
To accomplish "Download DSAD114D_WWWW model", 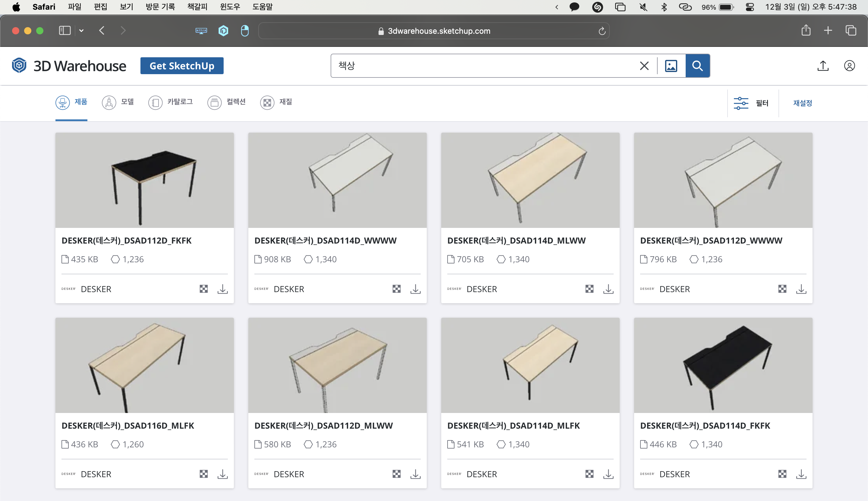I will pyautogui.click(x=416, y=289).
